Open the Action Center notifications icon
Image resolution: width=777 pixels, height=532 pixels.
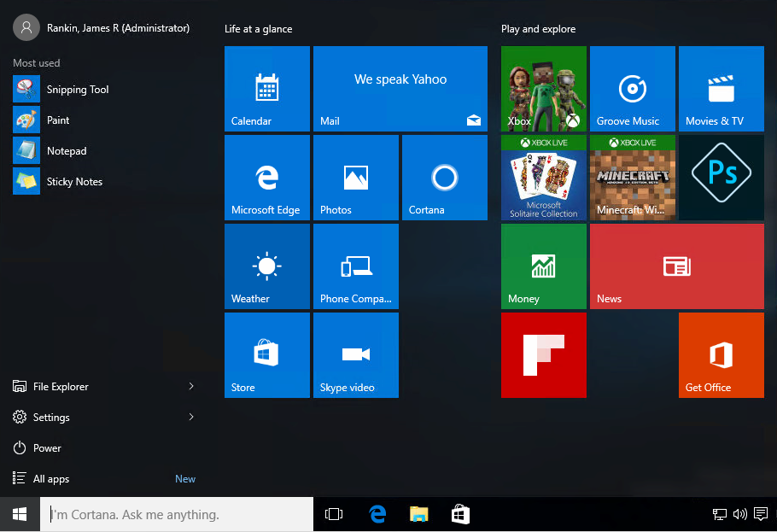point(761,514)
